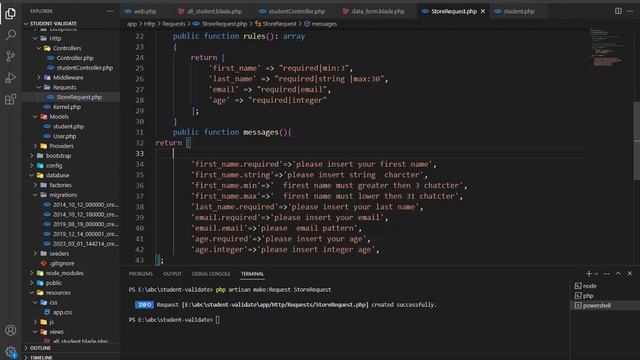Viewport: 640px width, 360px height.
Task: Open the Output panel tab
Action: click(x=172, y=274)
